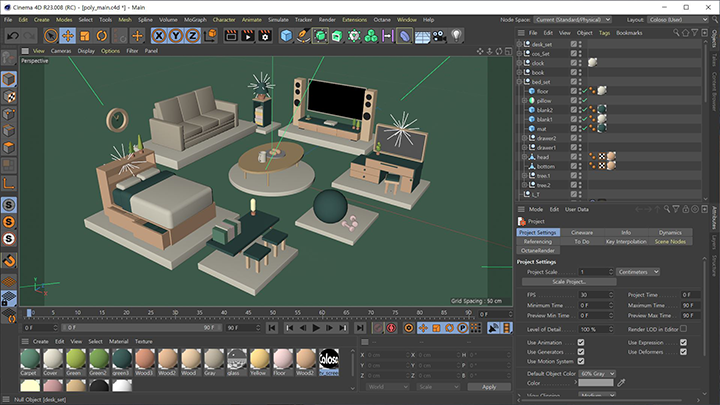Click the gray Color swatch field

tap(596, 383)
